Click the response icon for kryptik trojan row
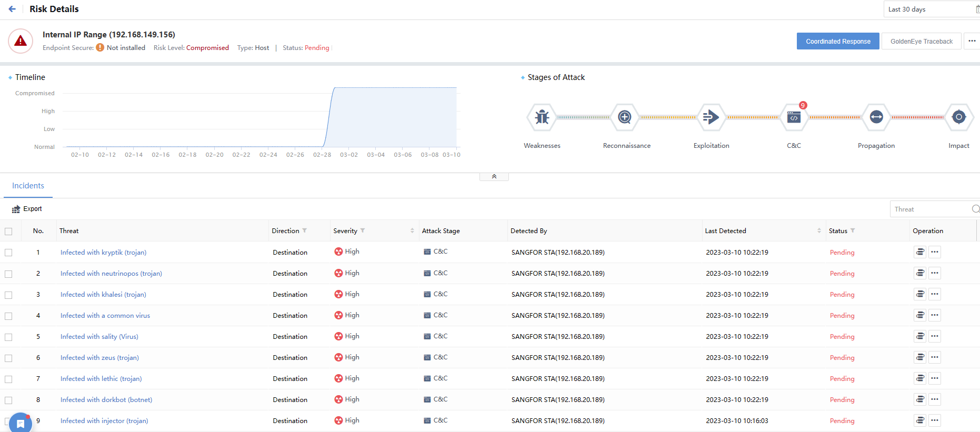The width and height of the screenshot is (980, 432). coord(919,252)
